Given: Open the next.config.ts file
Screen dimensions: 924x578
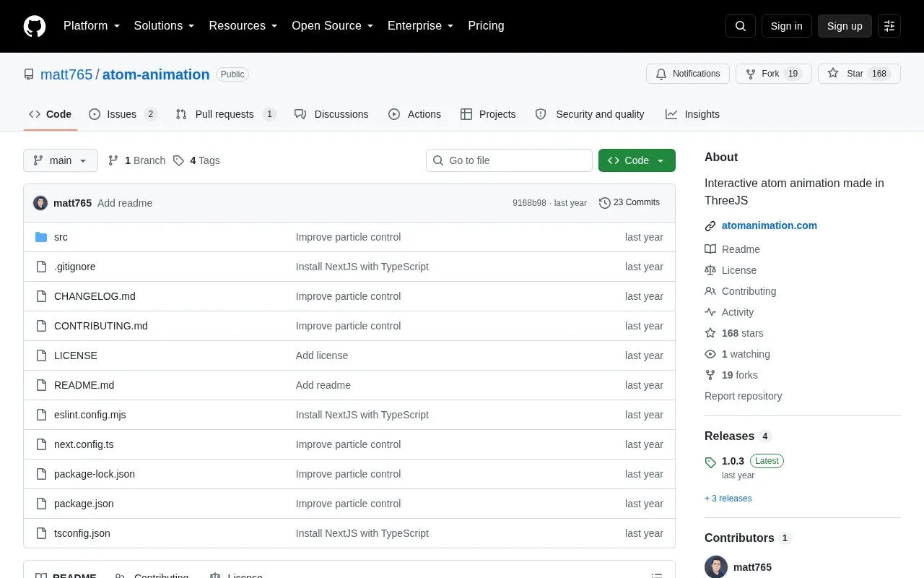Looking at the screenshot, I should 84,444.
